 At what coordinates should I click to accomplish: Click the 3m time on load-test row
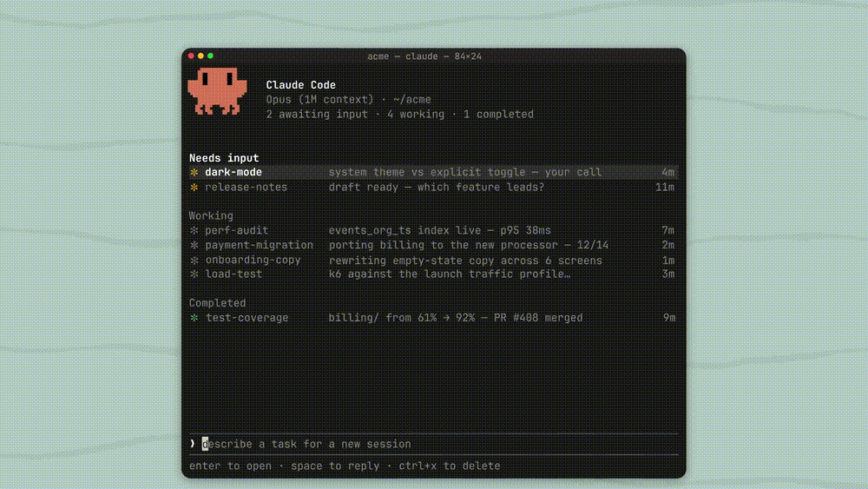pyautogui.click(x=668, y=274)
